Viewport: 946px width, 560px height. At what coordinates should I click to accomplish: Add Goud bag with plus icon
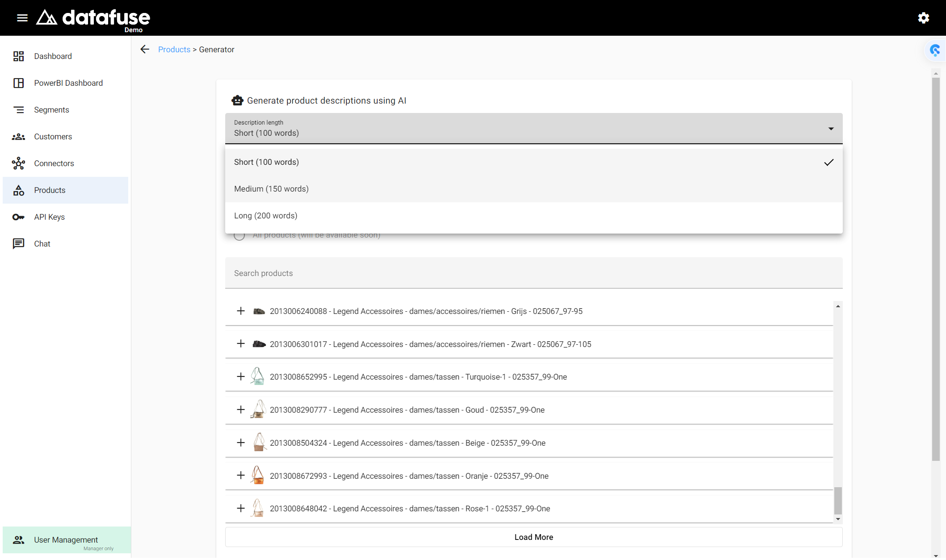pyautogui.click(x=241, y=410)
